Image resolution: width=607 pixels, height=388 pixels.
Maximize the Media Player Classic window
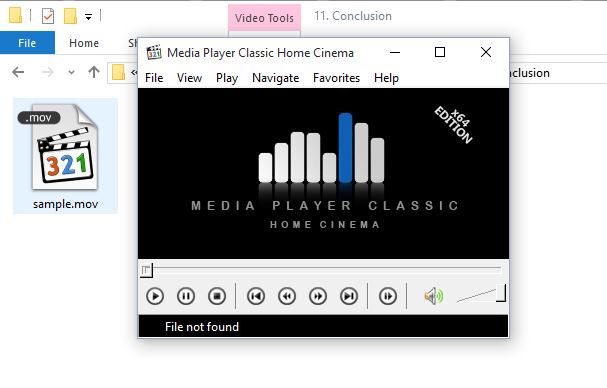440,52
